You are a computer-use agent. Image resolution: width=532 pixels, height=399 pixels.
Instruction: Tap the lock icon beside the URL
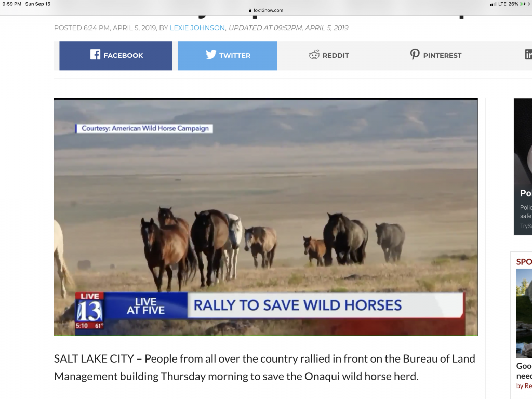pyautogui.click(x=250, y=10)
